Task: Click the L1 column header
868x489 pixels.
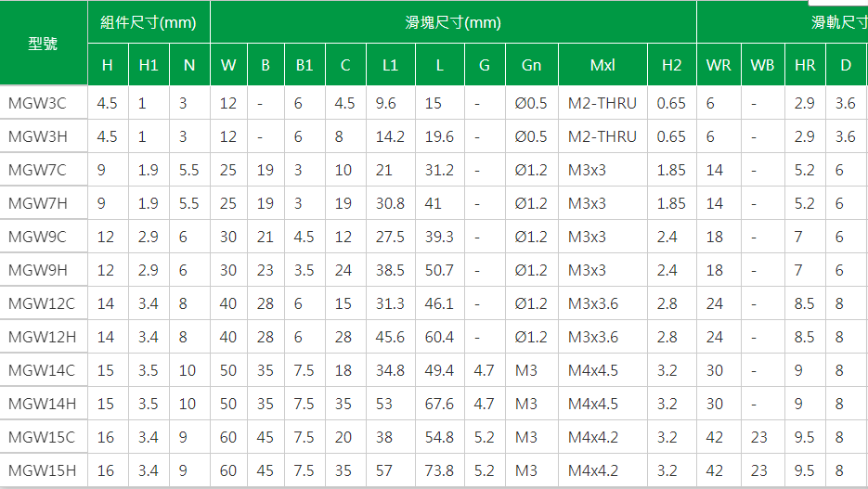Action: [x=390, y=65]
